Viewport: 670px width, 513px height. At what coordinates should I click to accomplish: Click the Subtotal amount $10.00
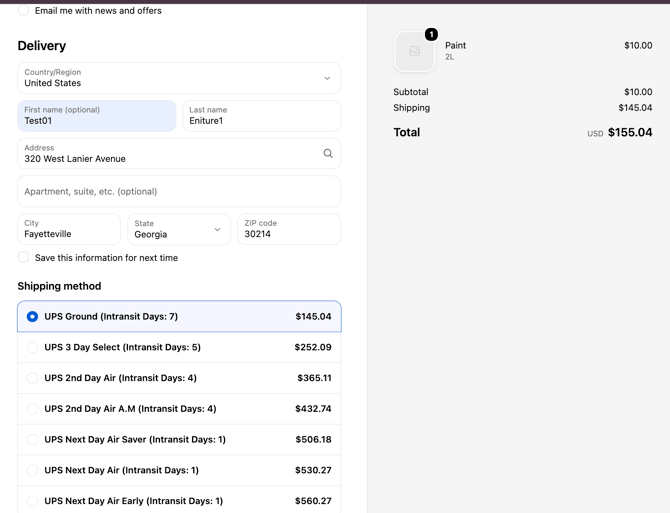click(x=638, y=92)
